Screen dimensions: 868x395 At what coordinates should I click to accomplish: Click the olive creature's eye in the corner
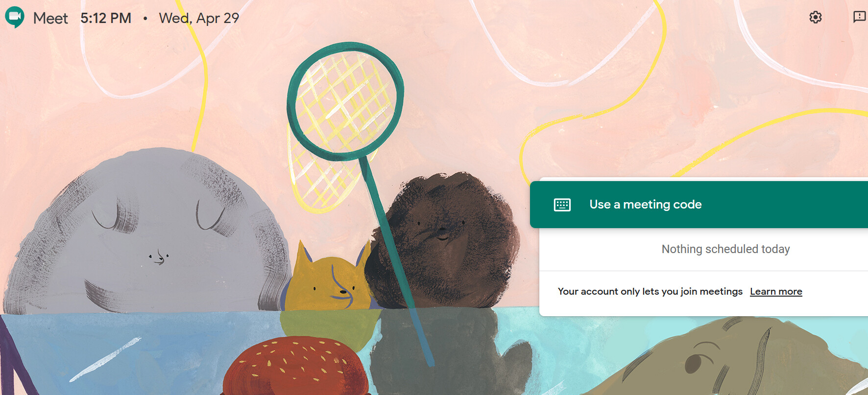[x=694, y=363]
